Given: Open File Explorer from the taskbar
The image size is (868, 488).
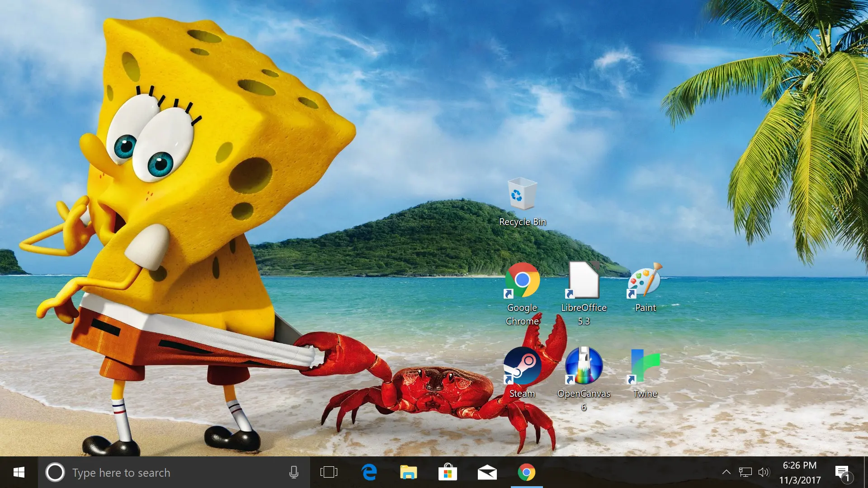Looking at the screenshot, I should click(408, 473).
